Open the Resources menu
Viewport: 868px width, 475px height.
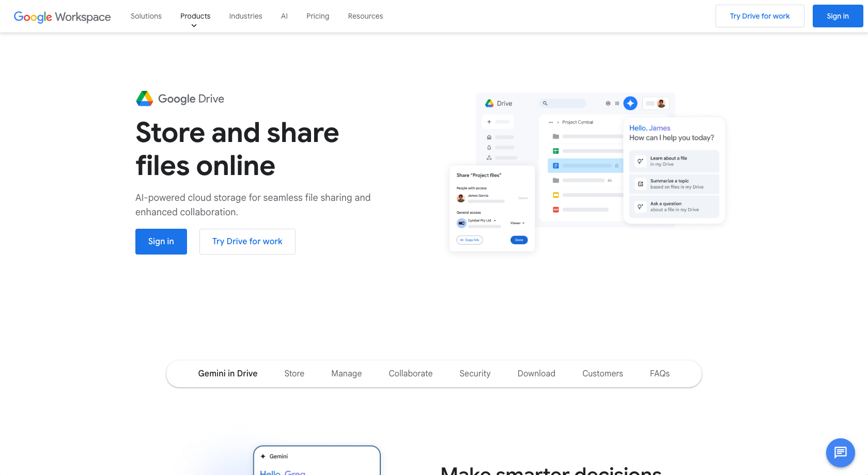coord(365,16)
